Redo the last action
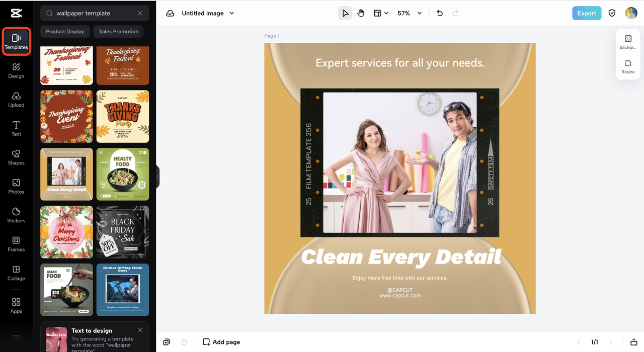644x352 pixels. (x=456, y=13)
